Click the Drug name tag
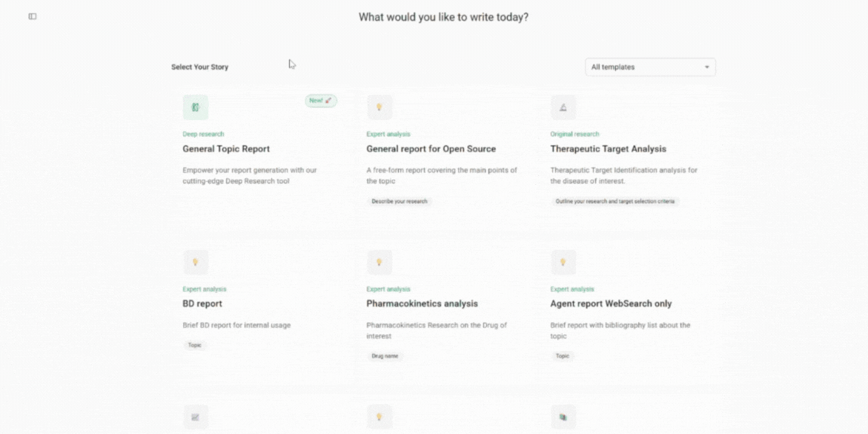Image resolution: width=868 pixels, height=434 pixels. click(385, 356)
